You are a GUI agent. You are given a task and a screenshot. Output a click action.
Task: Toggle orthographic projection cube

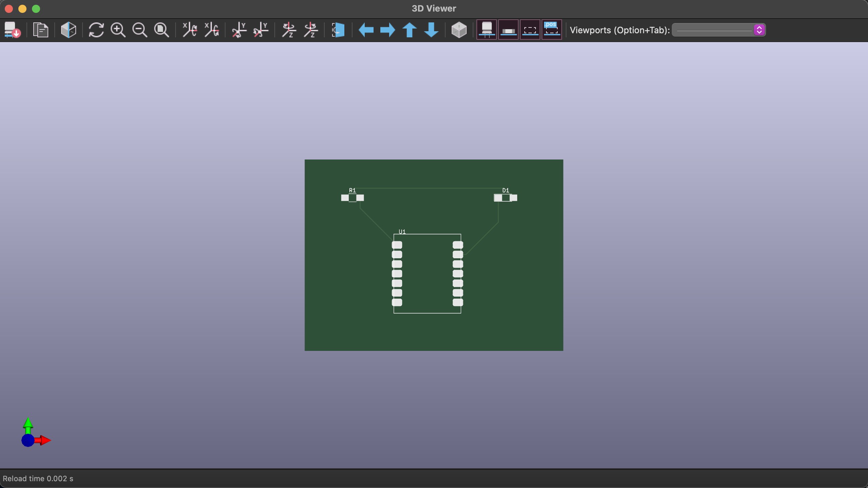tap(459, 30)
